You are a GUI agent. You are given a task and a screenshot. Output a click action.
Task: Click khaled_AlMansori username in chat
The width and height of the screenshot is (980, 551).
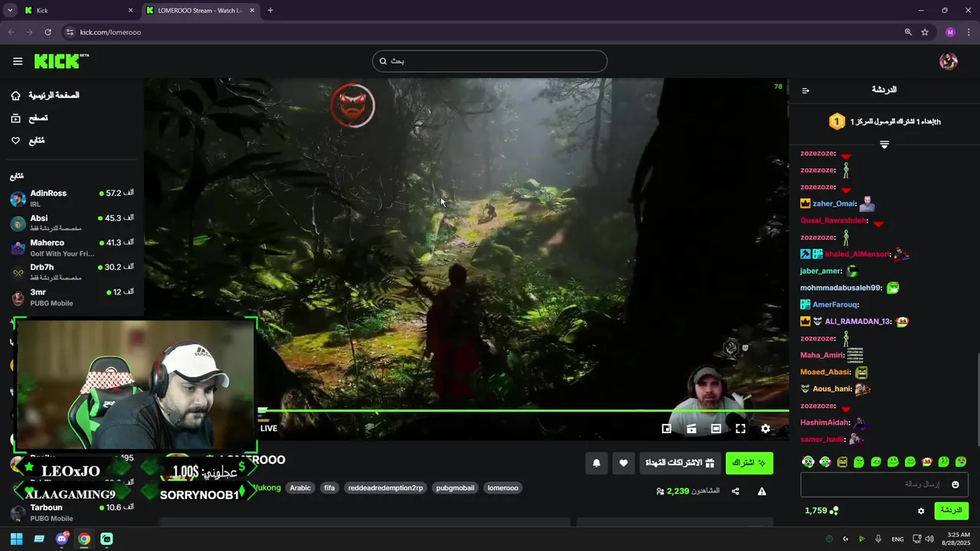pyautogui.click(x=857, y=255)
